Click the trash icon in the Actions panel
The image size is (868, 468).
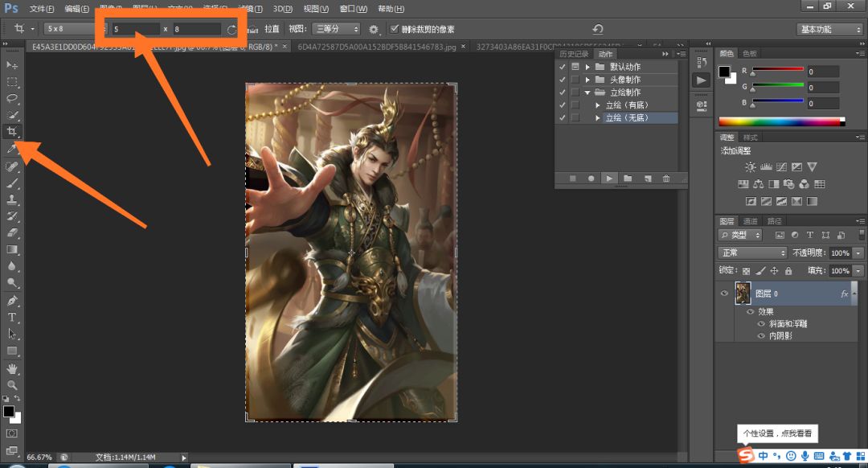665,179
